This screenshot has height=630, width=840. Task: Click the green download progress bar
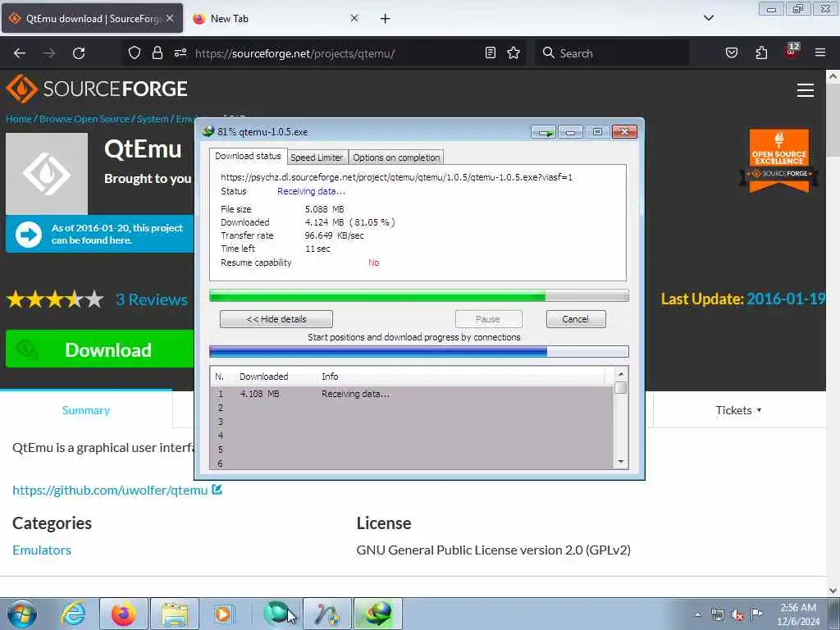coord(419,295)
